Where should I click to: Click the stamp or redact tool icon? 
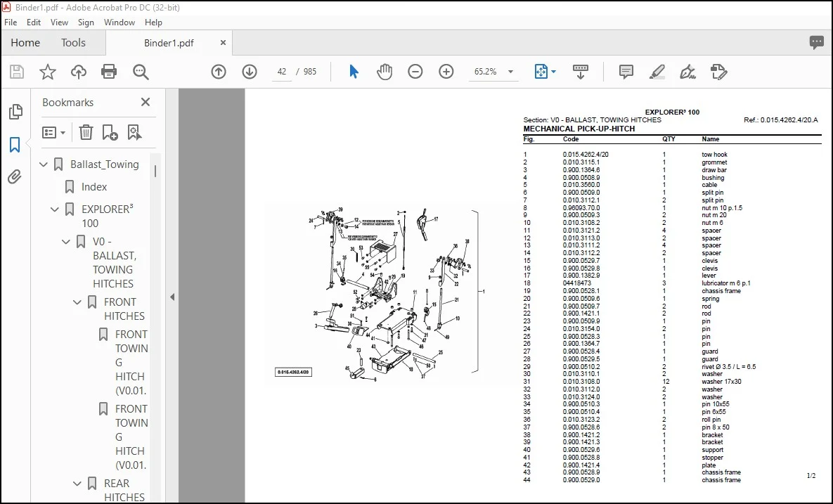pyautogui.click(x=719, y=72)
